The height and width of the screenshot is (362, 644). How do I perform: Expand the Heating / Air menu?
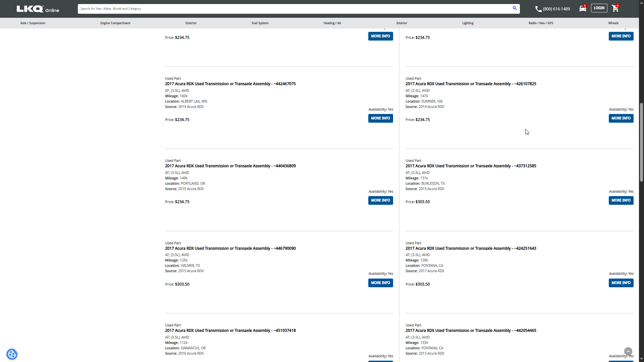[x=332, y=23]
